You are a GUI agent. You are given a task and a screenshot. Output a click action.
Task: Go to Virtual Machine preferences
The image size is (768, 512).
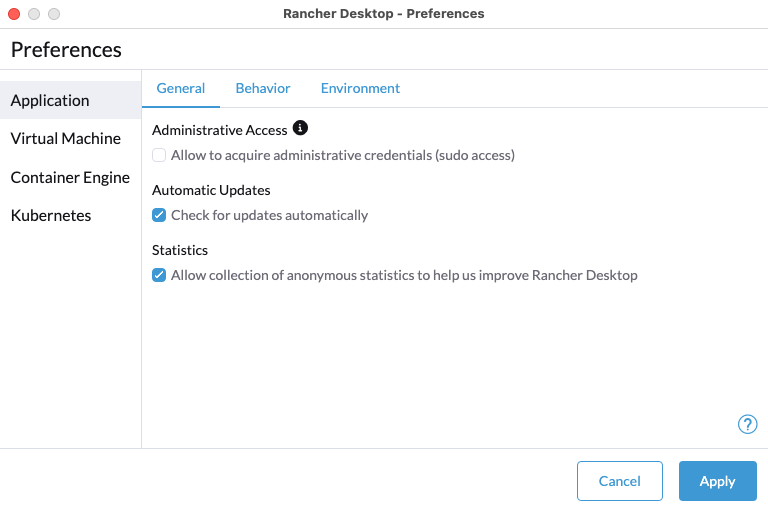coord(66,139)
